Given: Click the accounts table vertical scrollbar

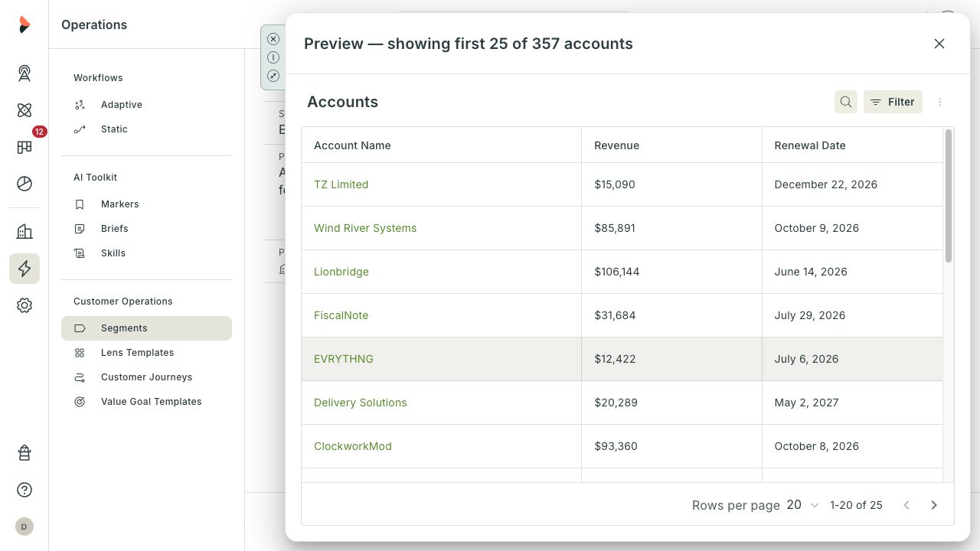Looking at the screenshot, I should click(949, 197).
